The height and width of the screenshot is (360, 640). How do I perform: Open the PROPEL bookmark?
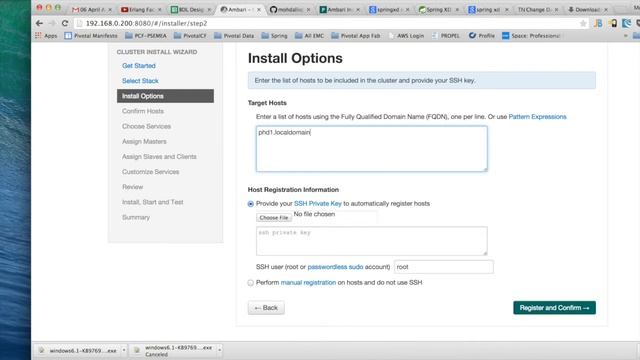pos(445,36)
